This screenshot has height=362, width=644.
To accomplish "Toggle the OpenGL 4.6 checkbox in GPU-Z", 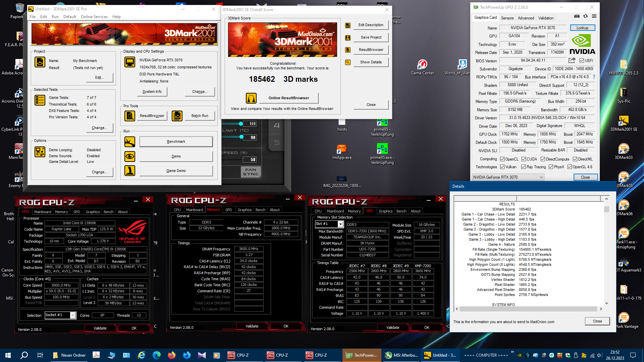I will (570, 167).
